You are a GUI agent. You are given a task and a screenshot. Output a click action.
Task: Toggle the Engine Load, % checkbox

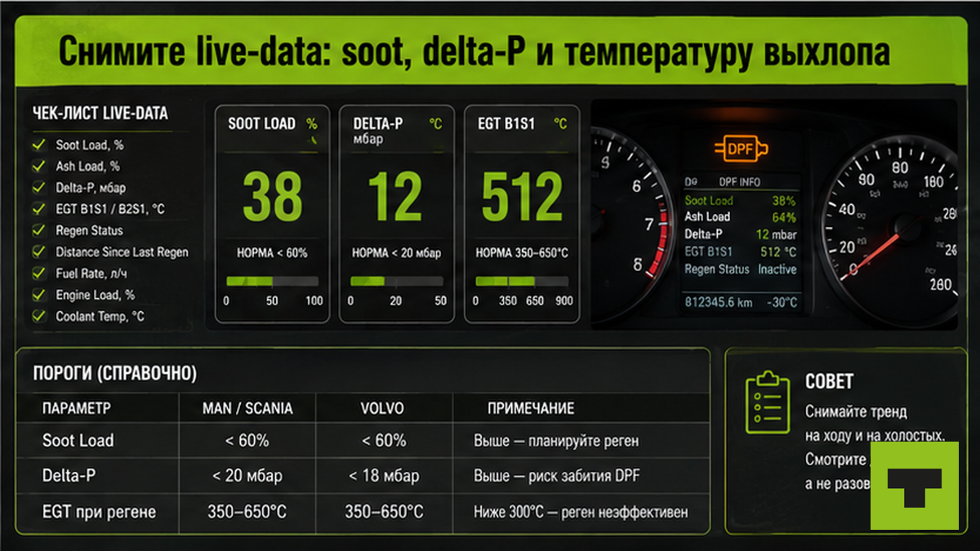coord(38,295)
